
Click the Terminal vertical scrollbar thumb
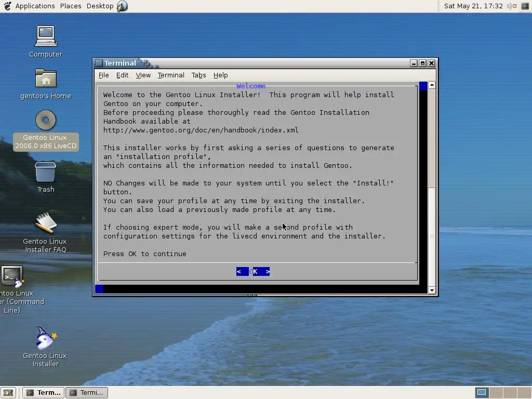pos(432,236)
